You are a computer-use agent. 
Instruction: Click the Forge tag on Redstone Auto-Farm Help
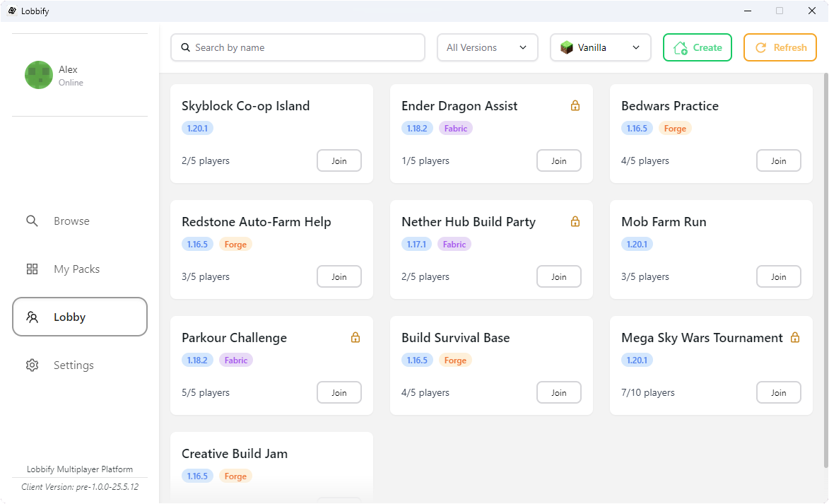[235, 245]
